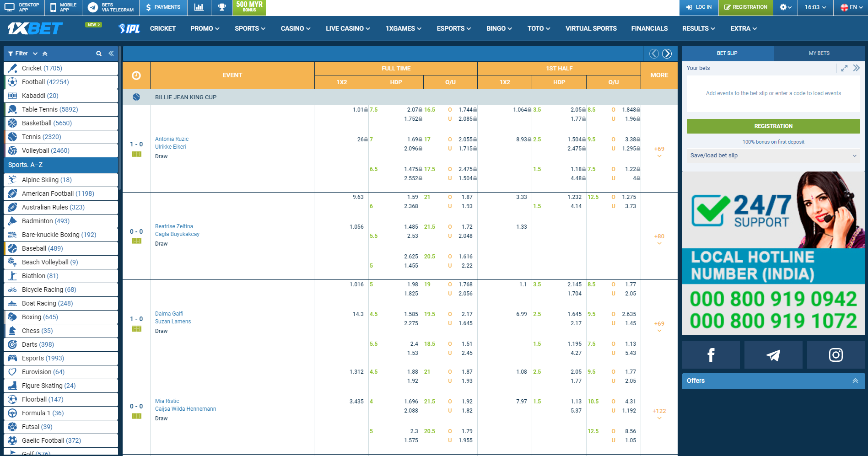Open the Desktop App icon

tap(10, 7)
